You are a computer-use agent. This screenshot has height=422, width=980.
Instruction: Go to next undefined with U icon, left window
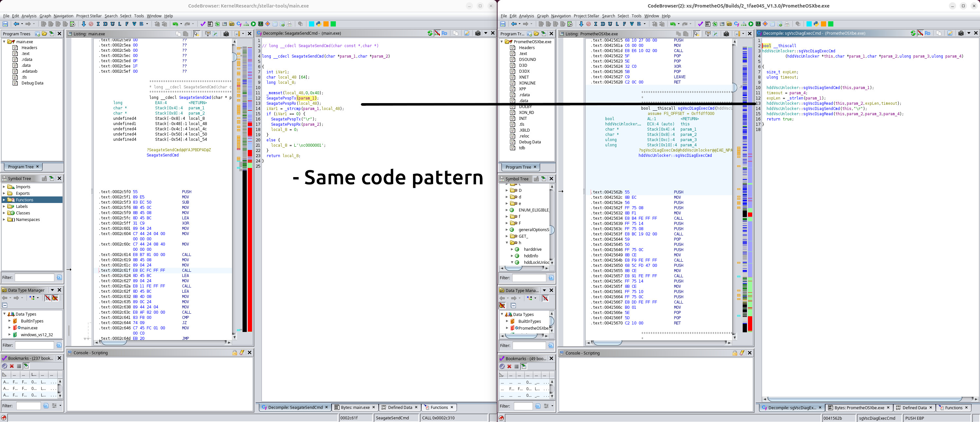[x=112, y=24]
